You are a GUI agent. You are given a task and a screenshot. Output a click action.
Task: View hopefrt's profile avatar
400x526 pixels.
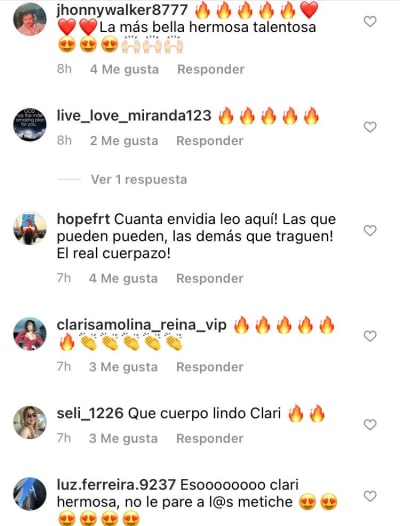coord(30,228)
